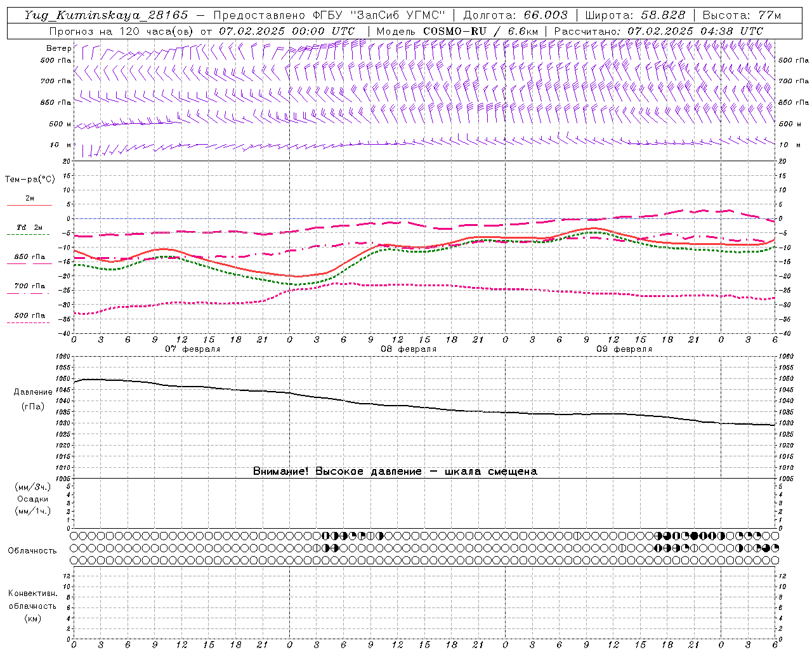Click the (км) unit under convective cloudiness
Viewport: 812px width, 650px height.
32,618
